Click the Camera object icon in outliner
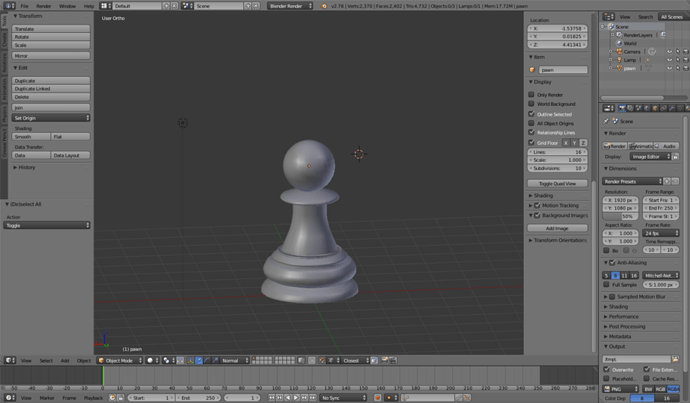 tap(618, 50)
